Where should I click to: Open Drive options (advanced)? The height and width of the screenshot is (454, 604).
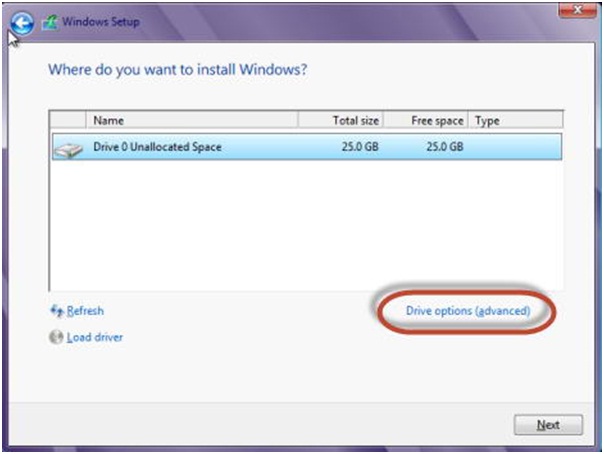coord(468,311)
